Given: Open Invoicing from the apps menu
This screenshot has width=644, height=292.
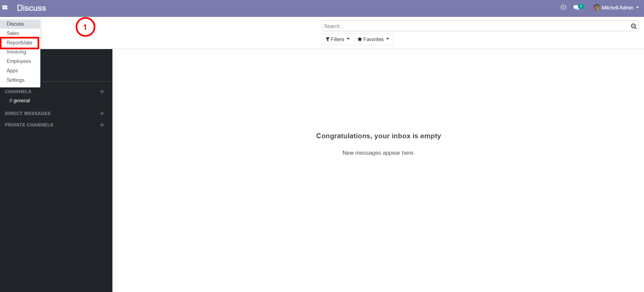Looking at the screenshot, I should click(16, 52).
